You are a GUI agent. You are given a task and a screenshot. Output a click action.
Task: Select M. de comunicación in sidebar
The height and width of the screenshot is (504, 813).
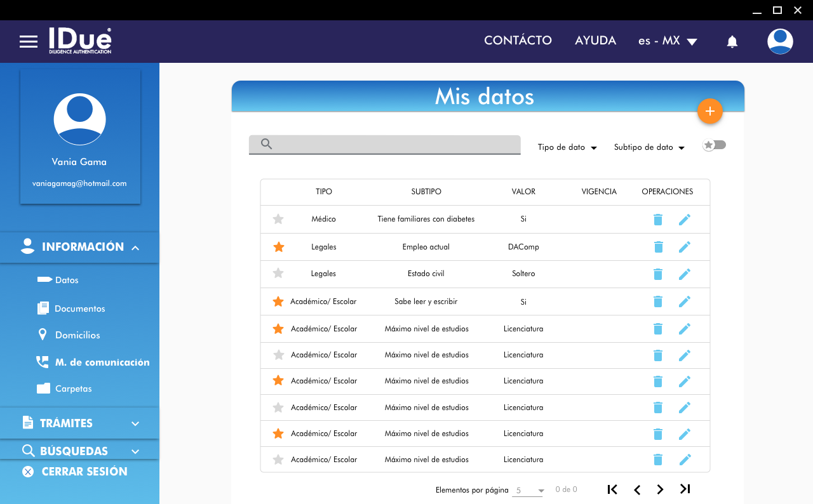pyautogui.click(x=102, y=362)
